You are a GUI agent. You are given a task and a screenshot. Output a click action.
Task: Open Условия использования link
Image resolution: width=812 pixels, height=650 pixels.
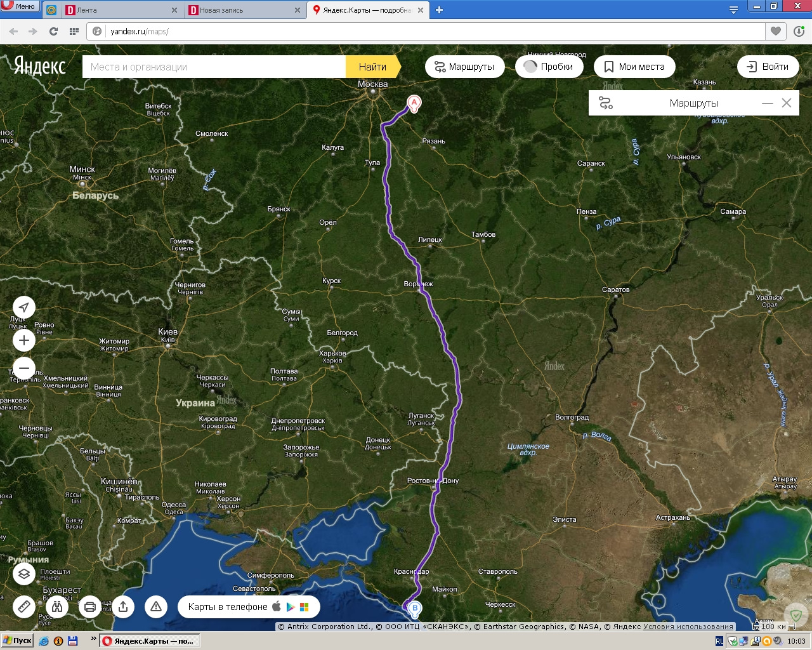[x=688, y=627]
